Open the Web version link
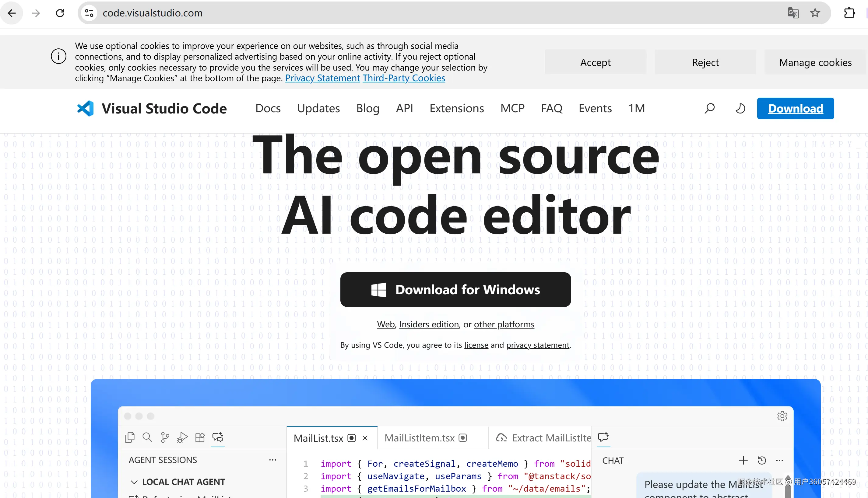 pos(386,324)
